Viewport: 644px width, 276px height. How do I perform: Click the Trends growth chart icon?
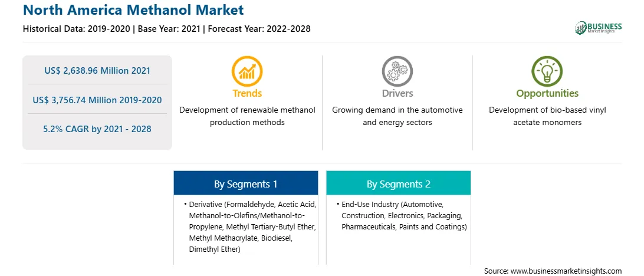(247, 71)
